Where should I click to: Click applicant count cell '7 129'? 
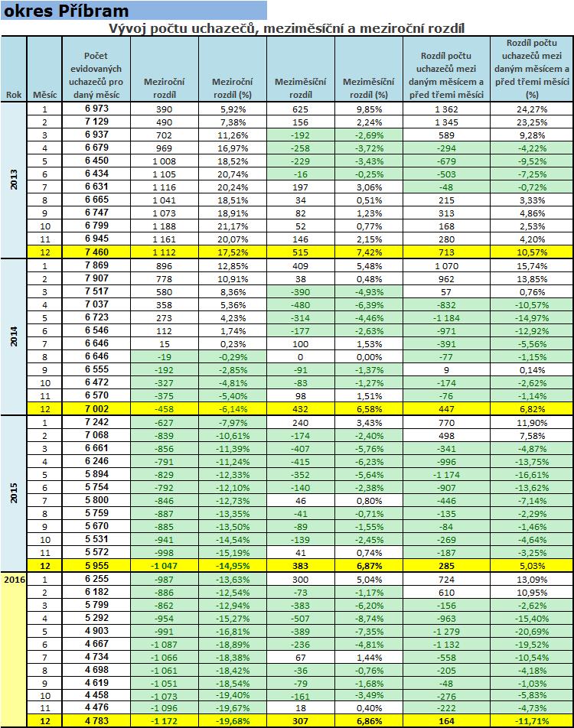[x=96, y=121]
